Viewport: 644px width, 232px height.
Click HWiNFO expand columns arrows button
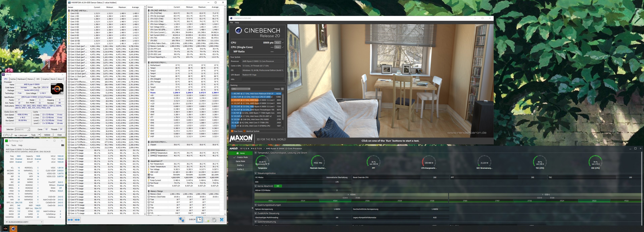tap(70, 220)
